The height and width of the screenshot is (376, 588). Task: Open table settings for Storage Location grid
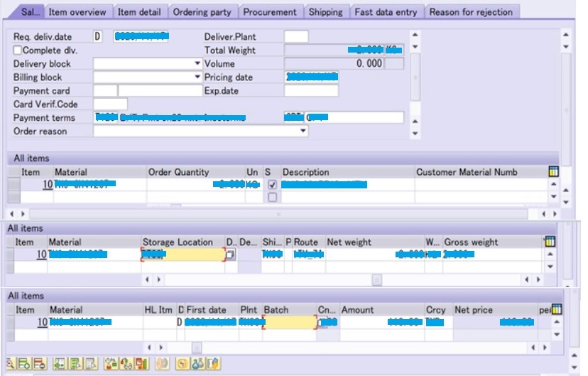pos(548,242)
